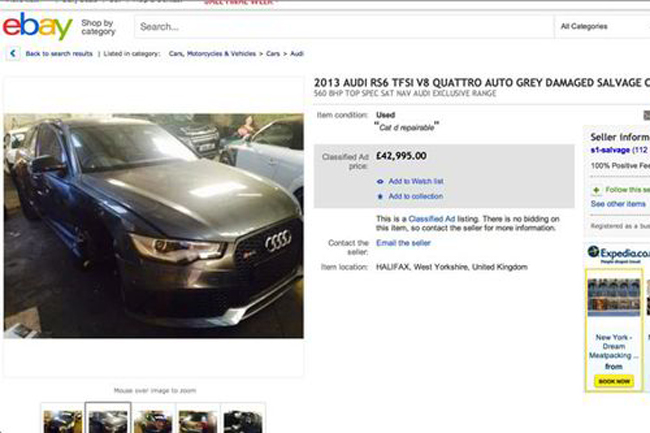
Task: Click the HALIFAX, West Yorkshire location text
Action: point(451,267)
